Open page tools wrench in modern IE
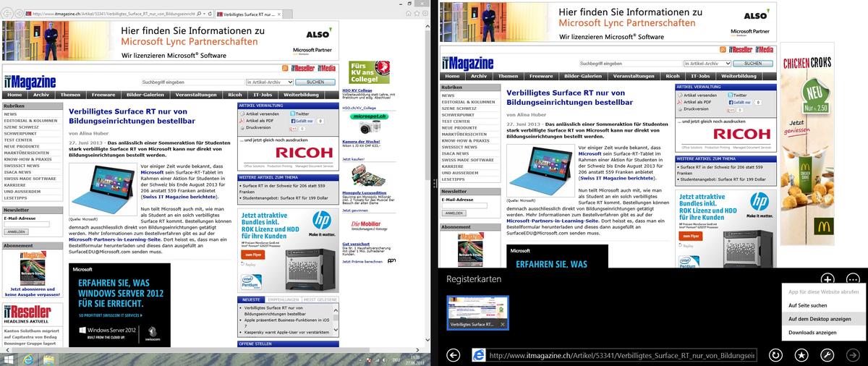 827,355
